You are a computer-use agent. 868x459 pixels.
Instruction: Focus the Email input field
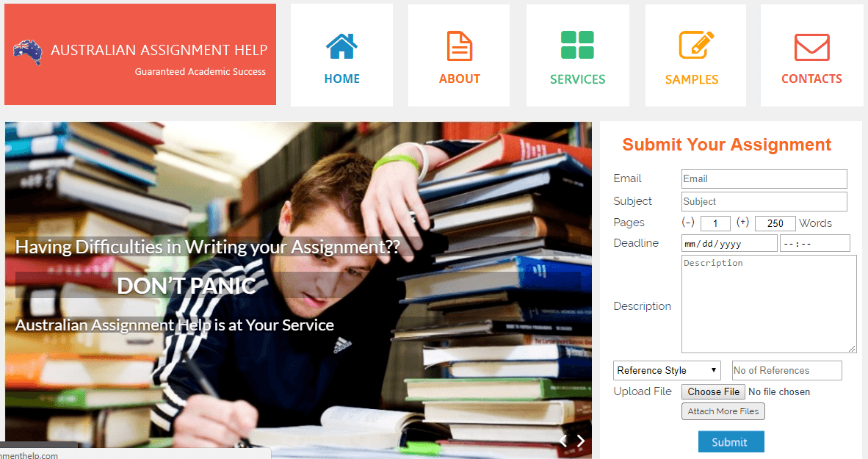pyautogui.click(x=764, y=179)
